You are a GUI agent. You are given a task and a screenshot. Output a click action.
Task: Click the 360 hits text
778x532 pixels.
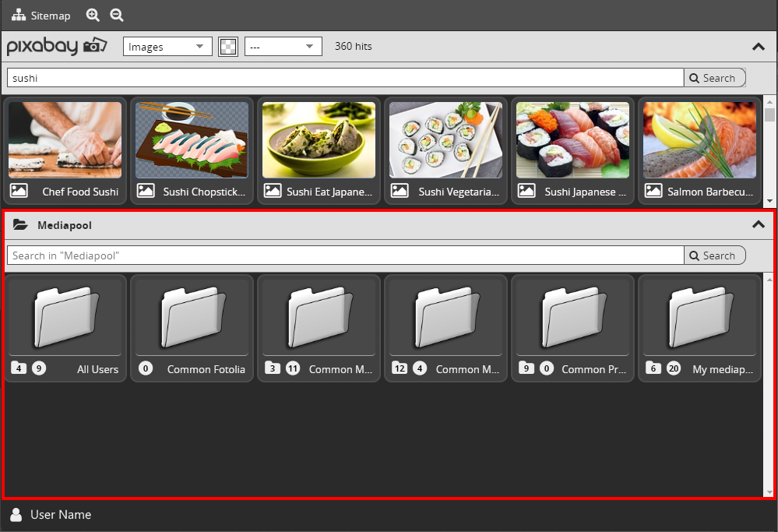pos(354,46)
